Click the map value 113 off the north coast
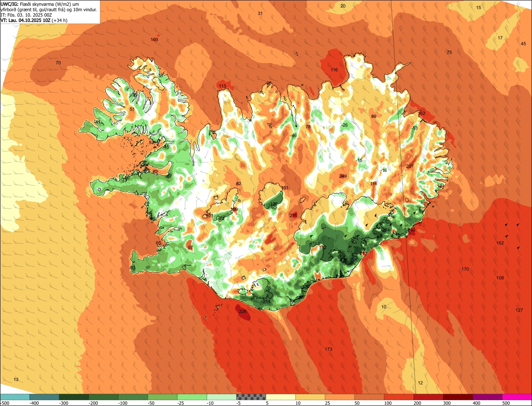 (x=222, y=86)
